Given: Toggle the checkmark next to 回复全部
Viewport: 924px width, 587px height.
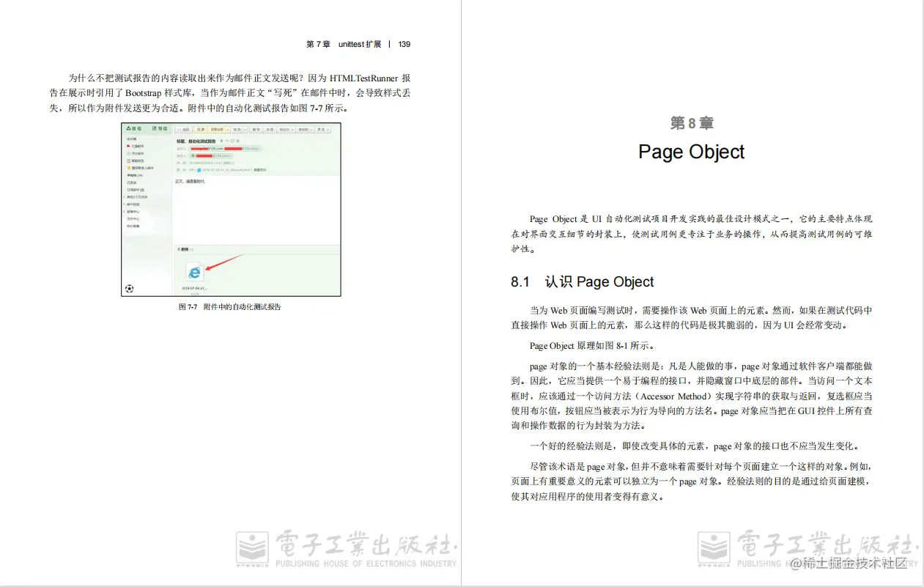Looking at the screenshot, I should point(226,129).
